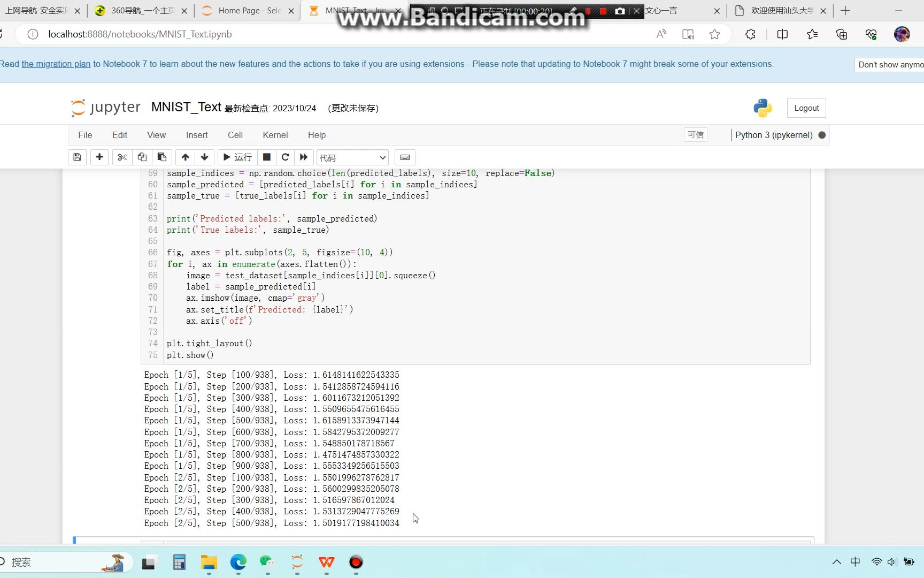Cut selected cells with the scissors icon
This screenshot has width=924, height=578.
click(122, 157)
